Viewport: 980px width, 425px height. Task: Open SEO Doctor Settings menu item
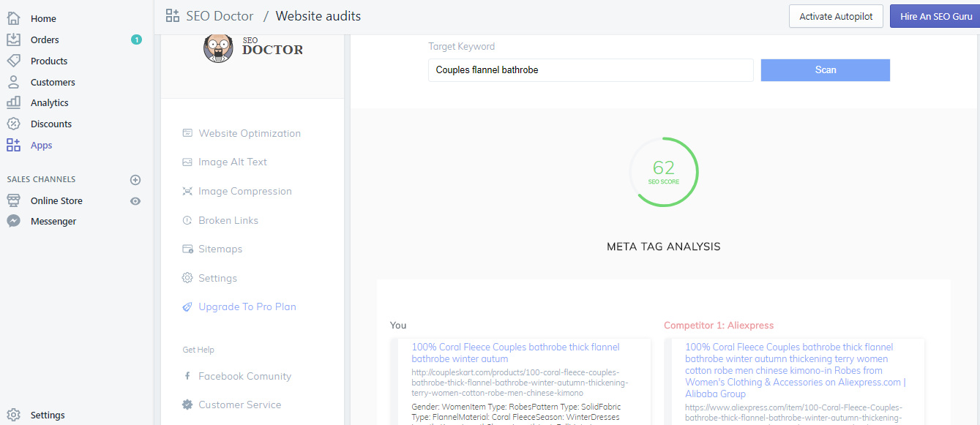[218, 278]
